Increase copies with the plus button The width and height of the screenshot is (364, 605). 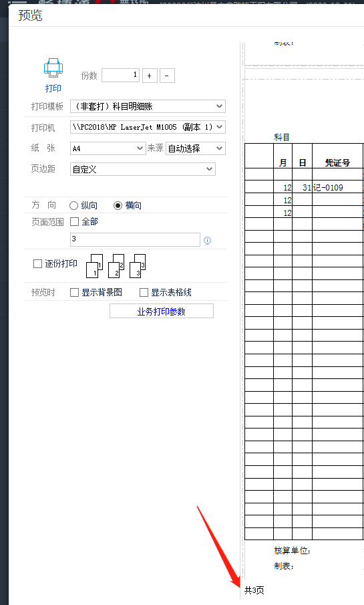[150, 76]
